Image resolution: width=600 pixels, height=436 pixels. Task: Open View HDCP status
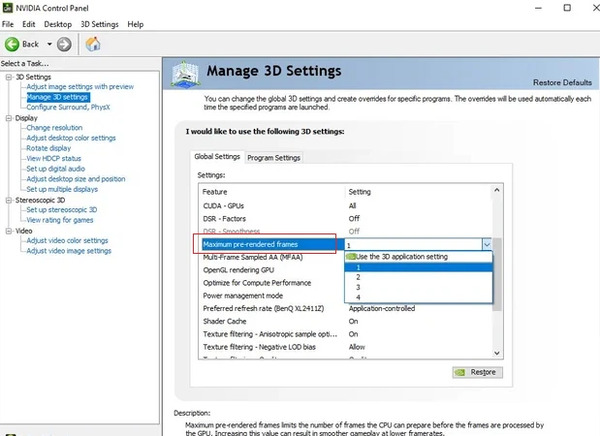click(54, 158)
